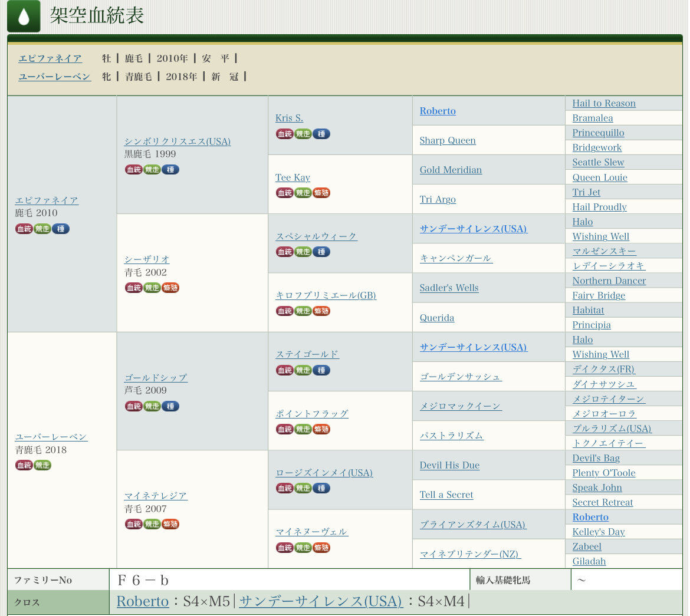690x616 pixels.
Task: Open エピファネイア link in the header row
Action: coord(50,58)
